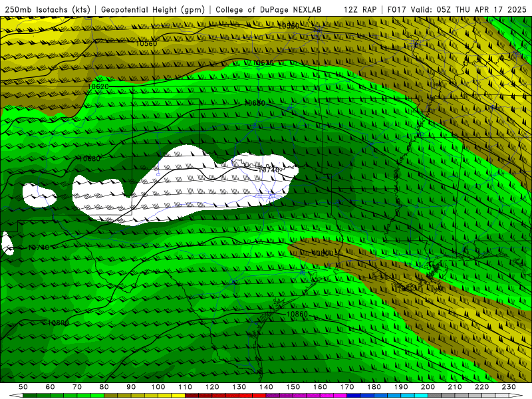Click the legend value 110
Image resolution: width=532 pixels, height=399 pixels.
pos(186,387)
